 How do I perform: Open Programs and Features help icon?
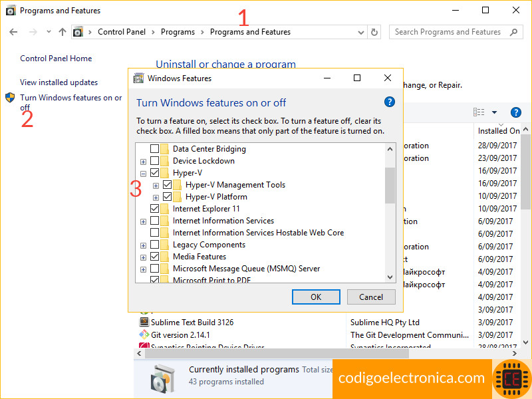pyautogui.click(x=516, y=112)
